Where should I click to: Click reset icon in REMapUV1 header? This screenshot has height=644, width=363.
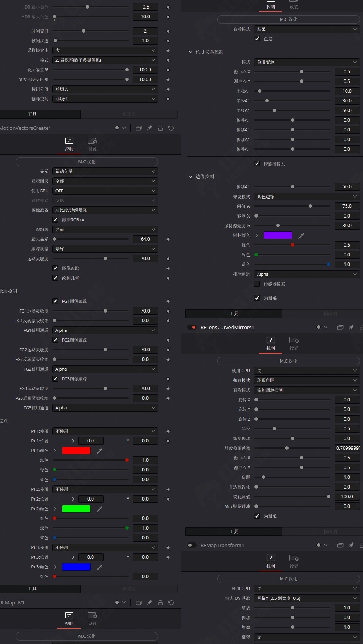(x=171, y=603)
